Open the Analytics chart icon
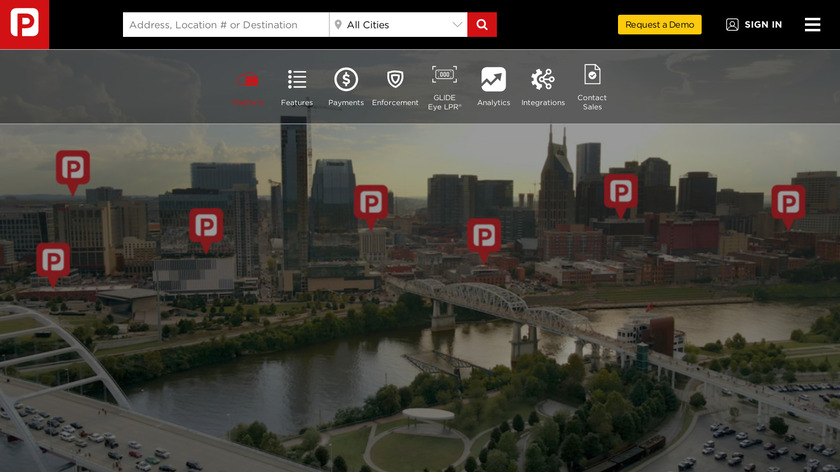Image resolution: width=840 pixels, height=472 pixels. coord(493,80)
